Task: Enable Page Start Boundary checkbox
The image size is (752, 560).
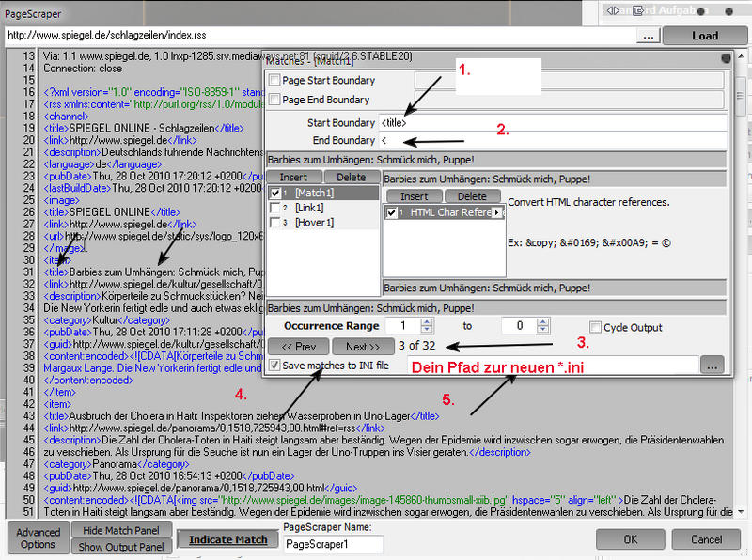Action: 274,80
